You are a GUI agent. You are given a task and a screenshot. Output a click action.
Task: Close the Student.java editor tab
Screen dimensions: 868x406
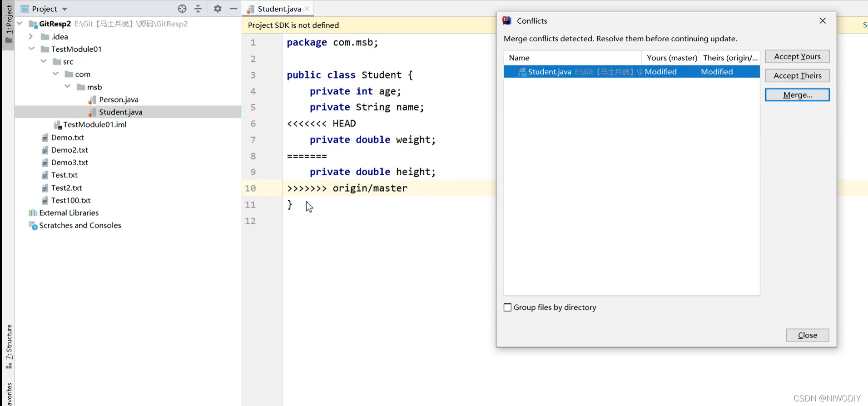coord(307,9)
